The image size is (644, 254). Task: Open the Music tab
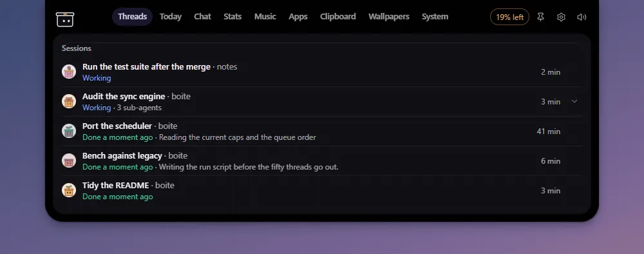coord(265,17)
